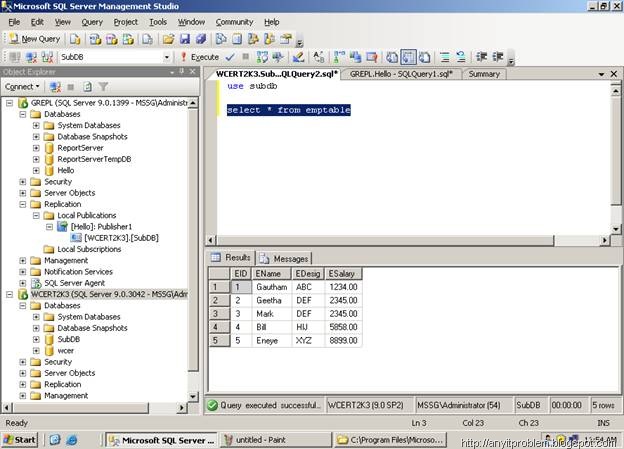Toggle Include Client Statistics icon
Screen dimensions: 624x449
coord(355,57)
